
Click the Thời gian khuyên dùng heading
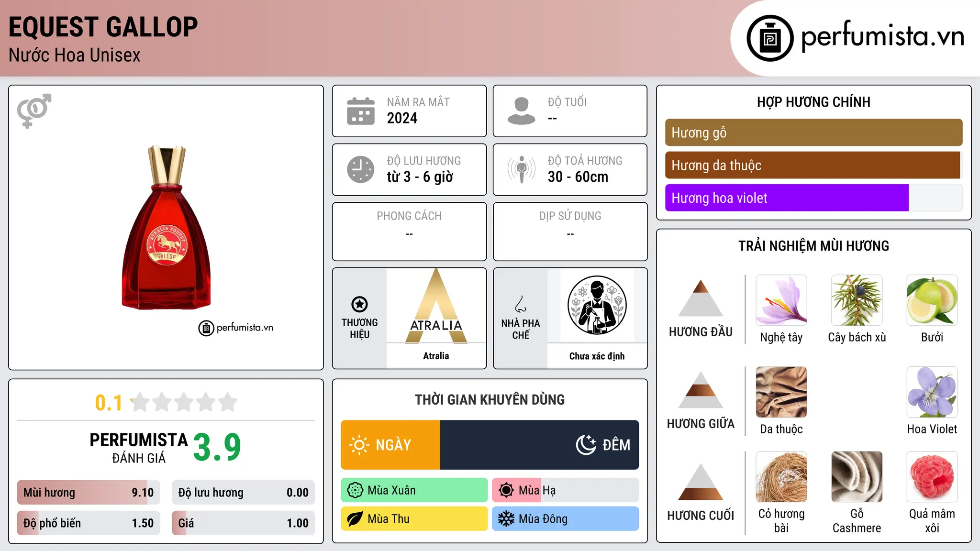click(x=490, y=399)
